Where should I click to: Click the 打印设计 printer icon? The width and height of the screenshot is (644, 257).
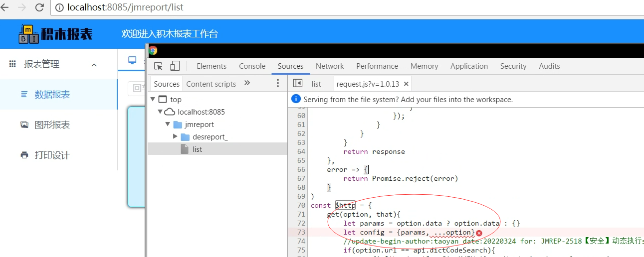24,155
